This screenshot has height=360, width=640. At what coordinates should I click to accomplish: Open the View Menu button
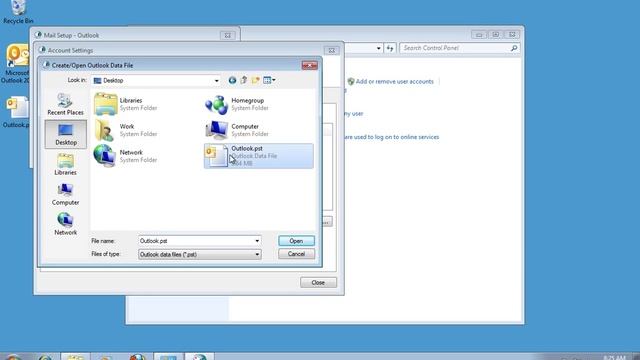pos(269,80)
